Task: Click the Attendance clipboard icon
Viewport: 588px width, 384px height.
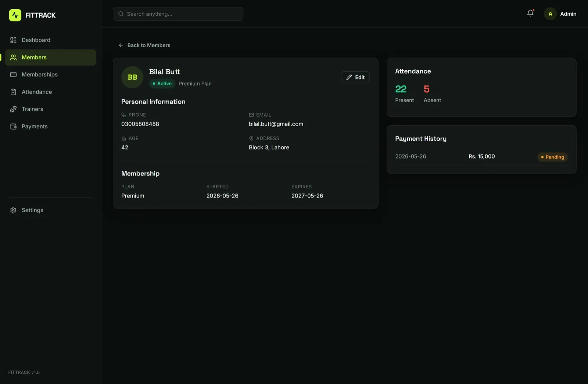Action: (13, 92)
